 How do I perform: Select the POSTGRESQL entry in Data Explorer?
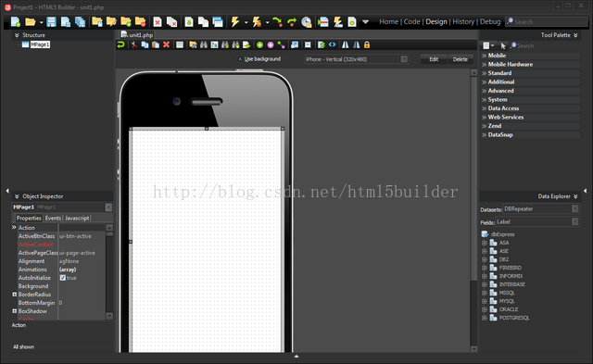[514, 318]
